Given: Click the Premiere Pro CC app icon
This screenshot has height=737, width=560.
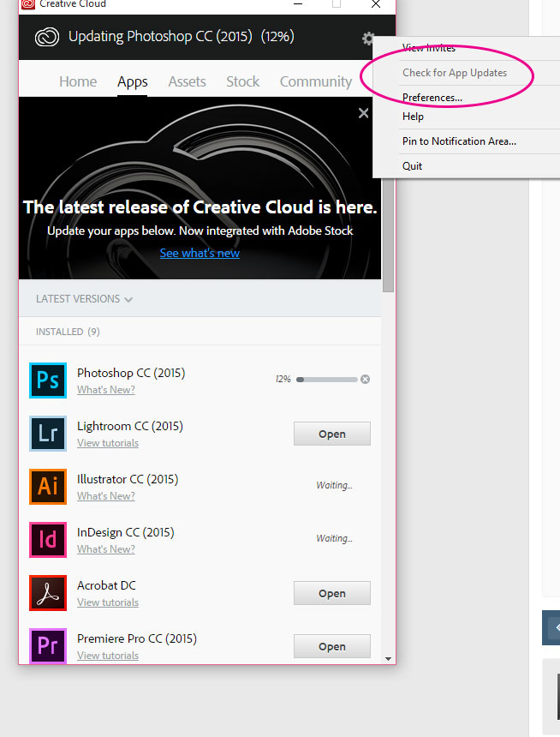Looking at the screenshot, I should coord(48,646).
